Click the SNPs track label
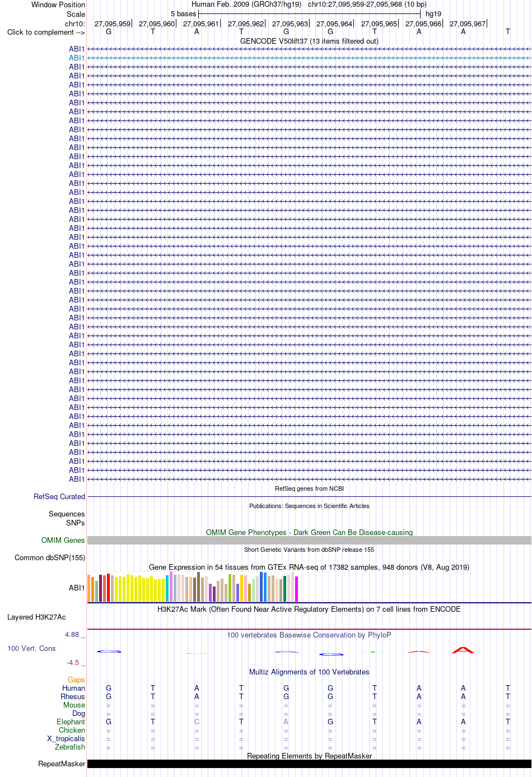This screenshot has height=777, width=532. 75,523
